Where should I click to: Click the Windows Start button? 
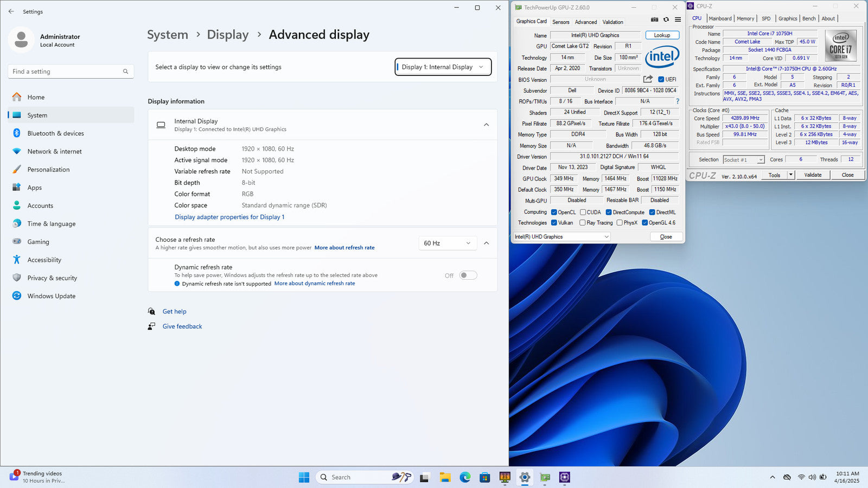point(304,477)
